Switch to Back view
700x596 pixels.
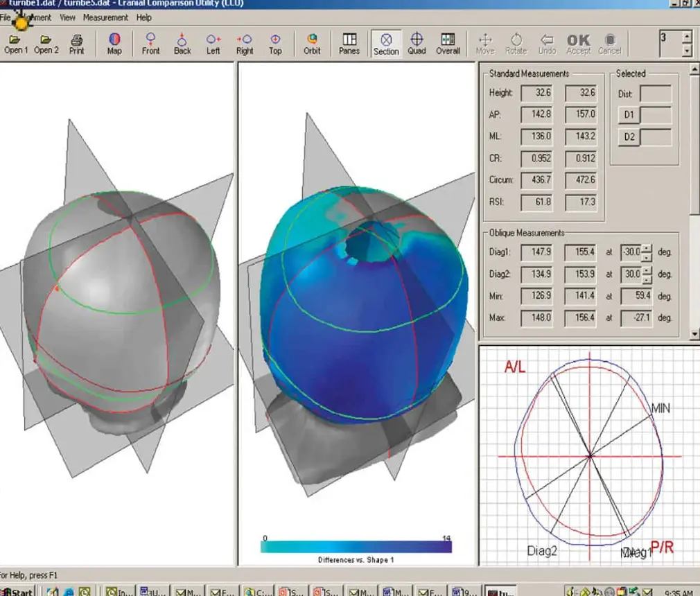click(x=182, y=43)
